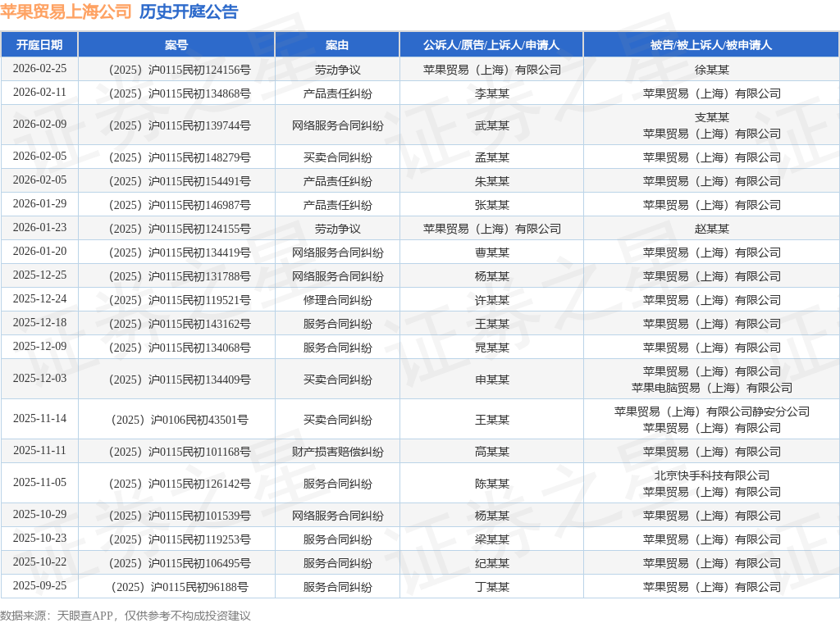Click case number 沪0106民初43501号
This screenshot has width=840, height=623.
[180, 420]
